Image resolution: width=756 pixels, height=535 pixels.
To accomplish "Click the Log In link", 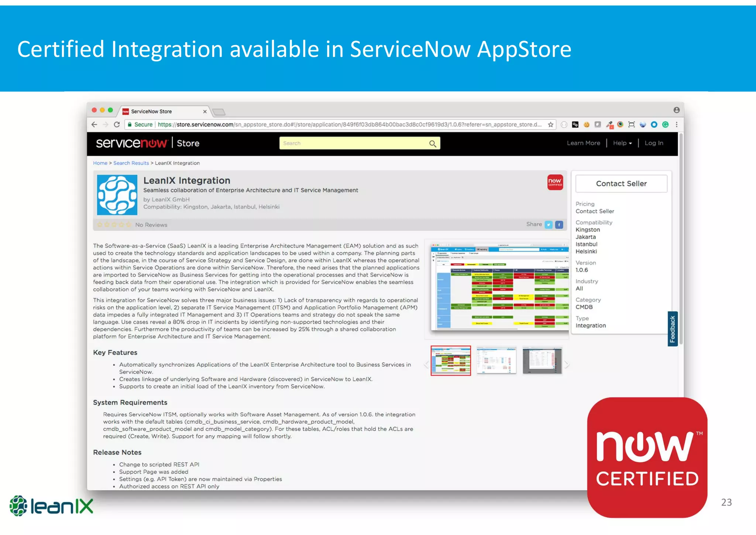I will pyautogui.click(x=654, y=143).
